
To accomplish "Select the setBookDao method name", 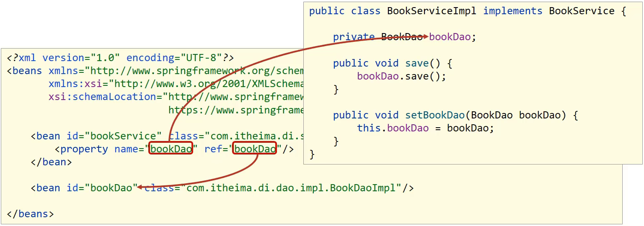I will pos(435,115).
